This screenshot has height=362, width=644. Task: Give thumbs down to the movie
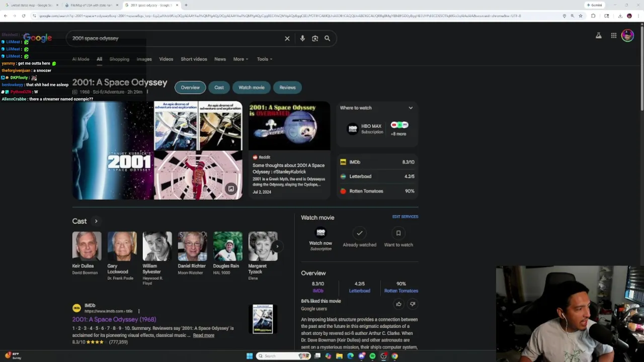tap(413, 304)
